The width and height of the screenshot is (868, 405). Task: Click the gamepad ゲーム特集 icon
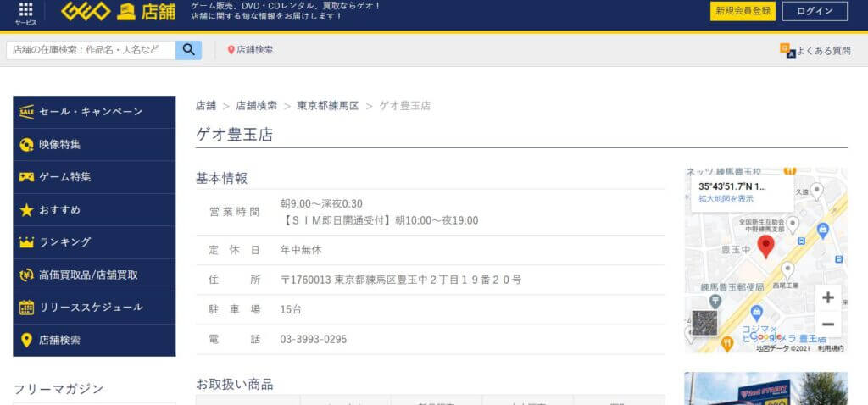tap(26, 177)
